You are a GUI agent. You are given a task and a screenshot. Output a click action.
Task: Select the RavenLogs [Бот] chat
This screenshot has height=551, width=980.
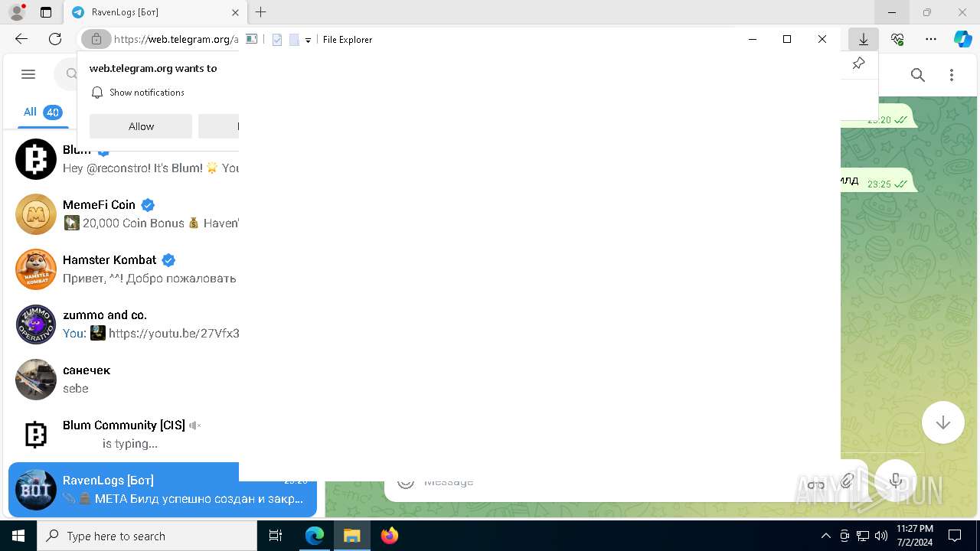[x=162, y=490]
